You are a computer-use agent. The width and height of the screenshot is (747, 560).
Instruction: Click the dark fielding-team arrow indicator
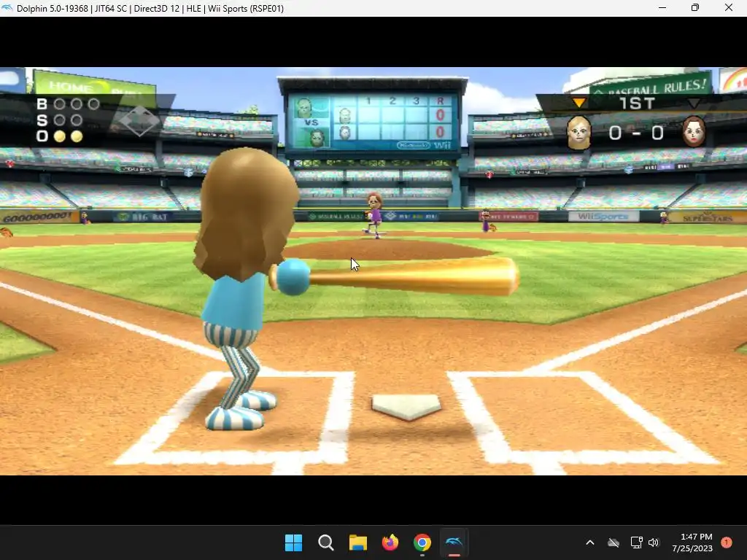coord(694,104)
